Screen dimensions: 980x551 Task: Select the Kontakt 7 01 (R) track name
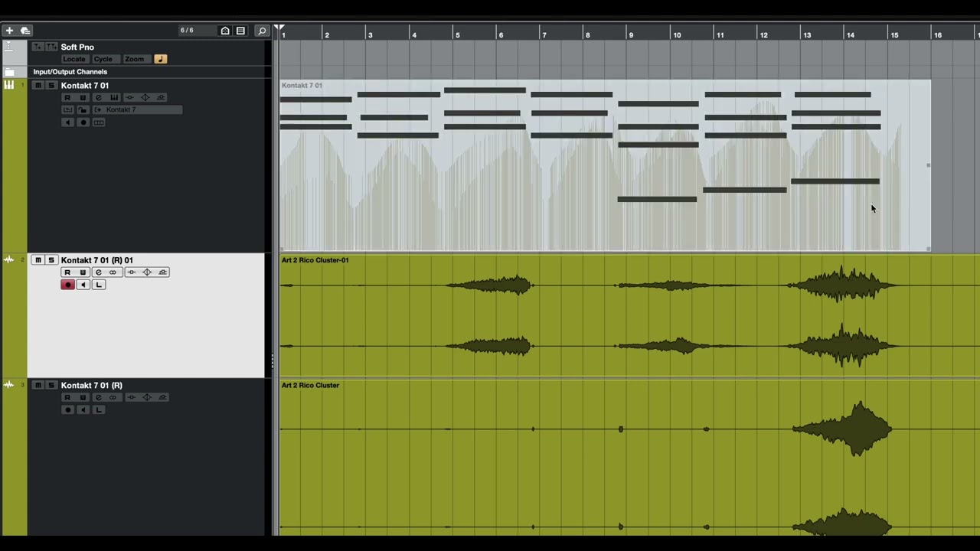pos(91,386)
